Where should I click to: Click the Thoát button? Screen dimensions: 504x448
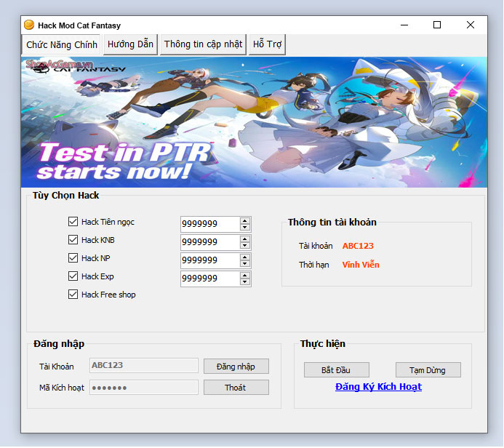[236, 388]
